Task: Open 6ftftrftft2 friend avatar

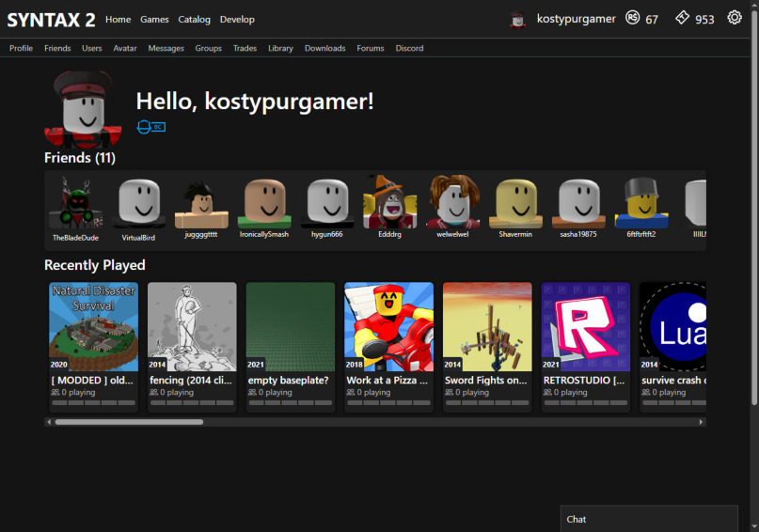Action: click(x=641, y=203)
